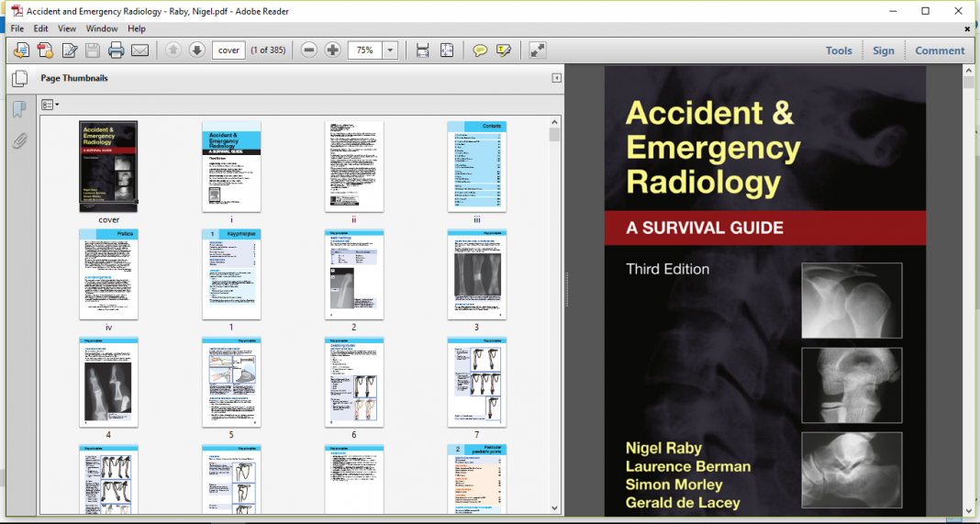Select the Highlight text tool
Image resolution: width=980 pixels, height=524 pixels.
coord(504,50)
